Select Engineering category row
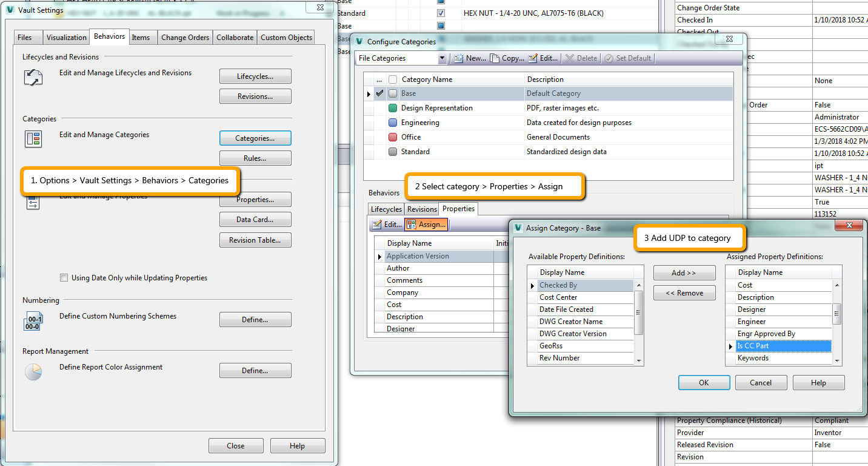Image resolution: width=868 pixels, height=466 pixels. tap(549, 123)
